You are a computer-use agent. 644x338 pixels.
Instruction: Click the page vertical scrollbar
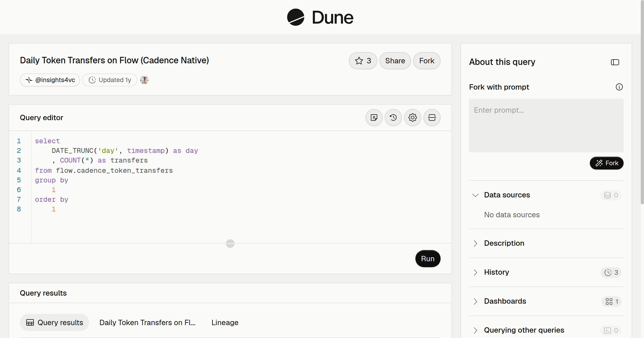coord(642,102)
